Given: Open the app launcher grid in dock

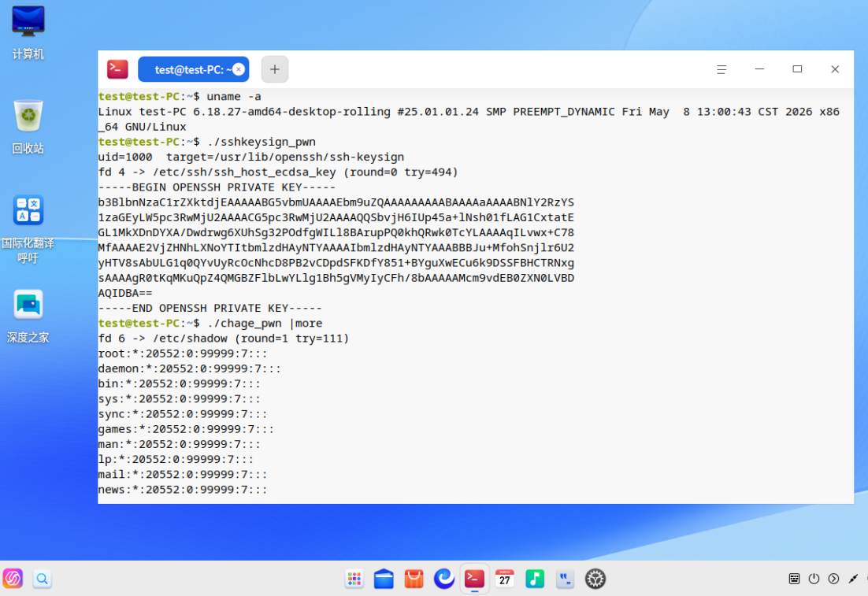Looking at the screenshot, I should pyautogui.click(x=354, y=579).
